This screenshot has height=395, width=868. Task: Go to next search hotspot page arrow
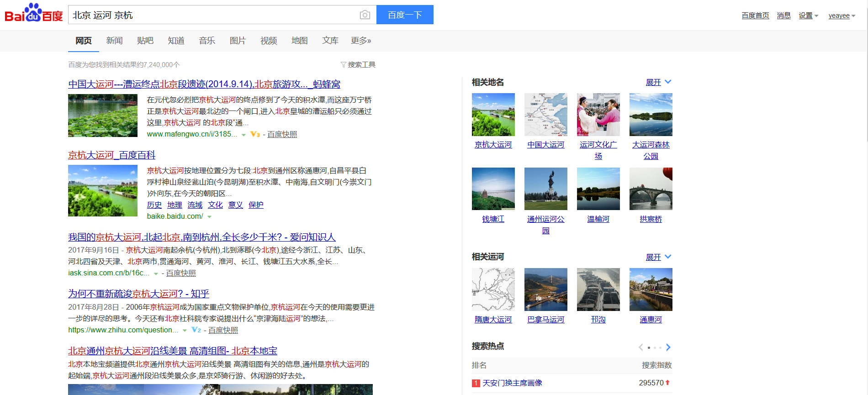[668, 348]
